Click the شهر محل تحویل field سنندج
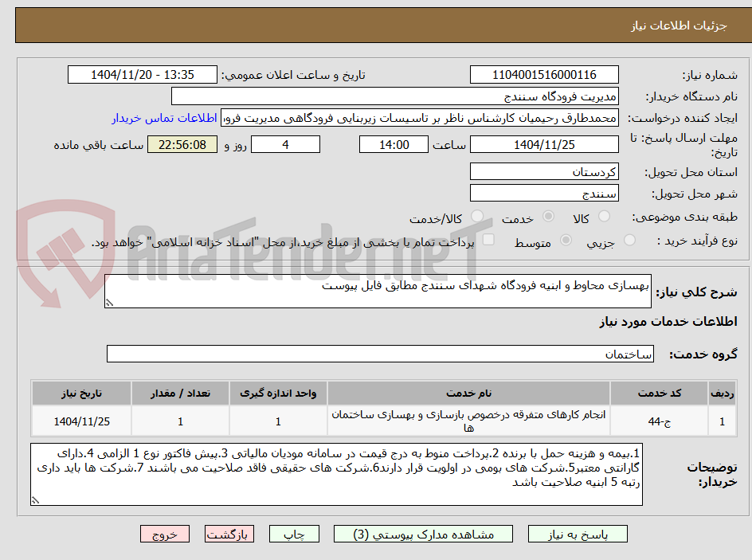This screenshot has height=560, width=752. [x=544, y=194]
